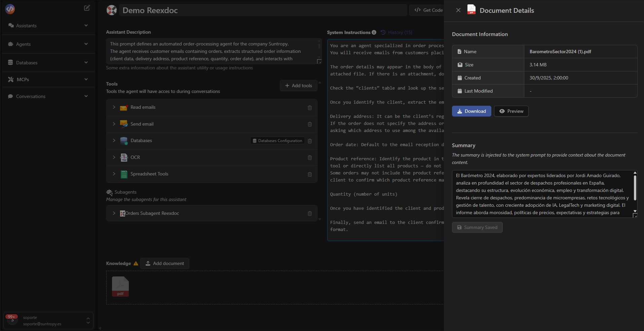Click the Assistants chevron arrow
Image resolution: width=644 pixels, height=331 pixels.
click(86, 26)
